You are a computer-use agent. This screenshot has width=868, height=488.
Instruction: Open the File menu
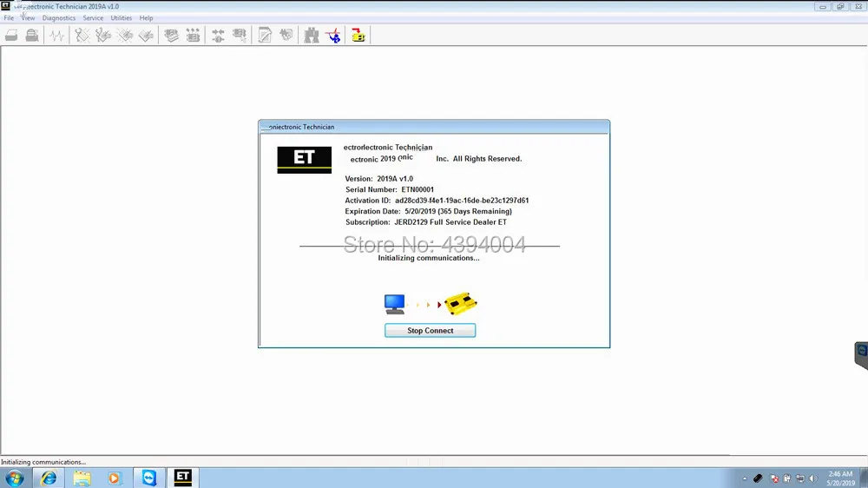9,17
